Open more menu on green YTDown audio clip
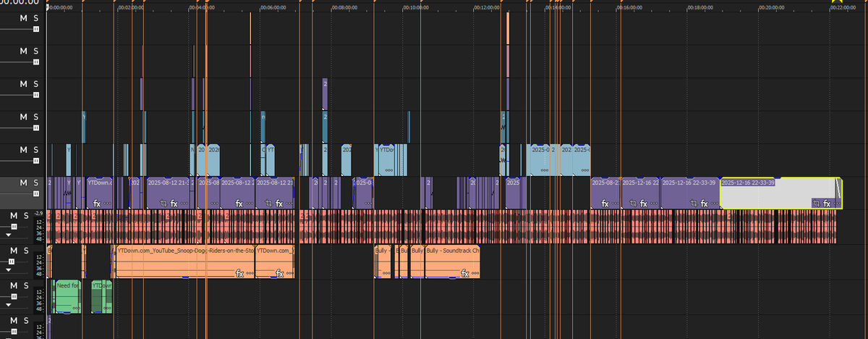Screen dimensions: 868x339 [x=106, y=308]
